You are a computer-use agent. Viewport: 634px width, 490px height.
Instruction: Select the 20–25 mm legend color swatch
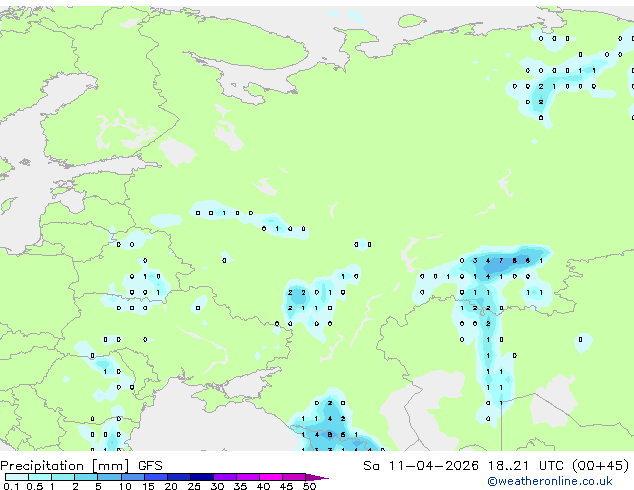pos(179,477)
